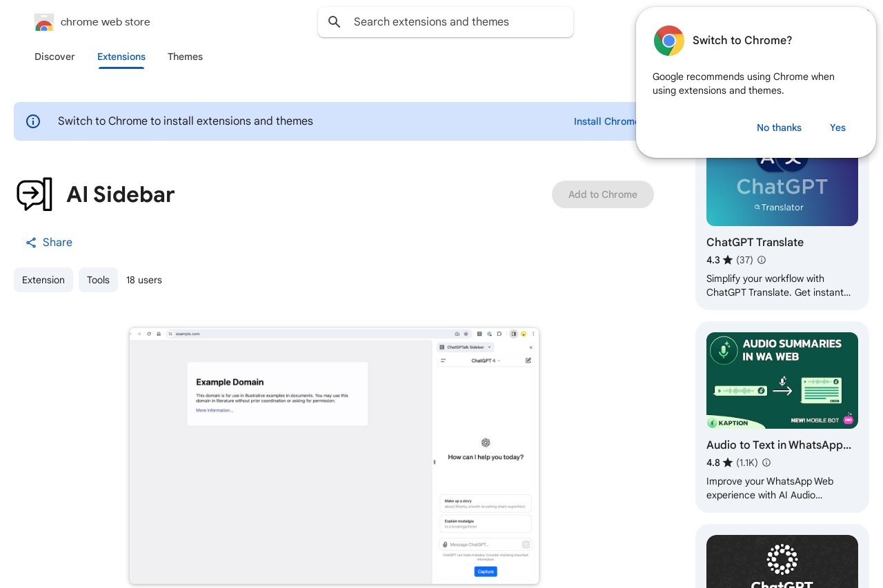Click the chrome web store title text
The image size is (883, 588).
106,22
